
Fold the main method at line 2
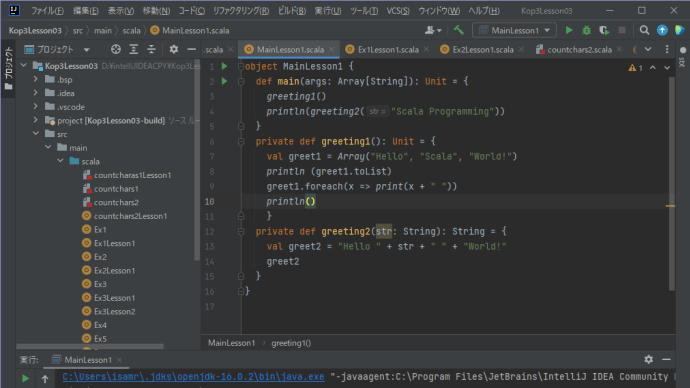click(241, 81)
